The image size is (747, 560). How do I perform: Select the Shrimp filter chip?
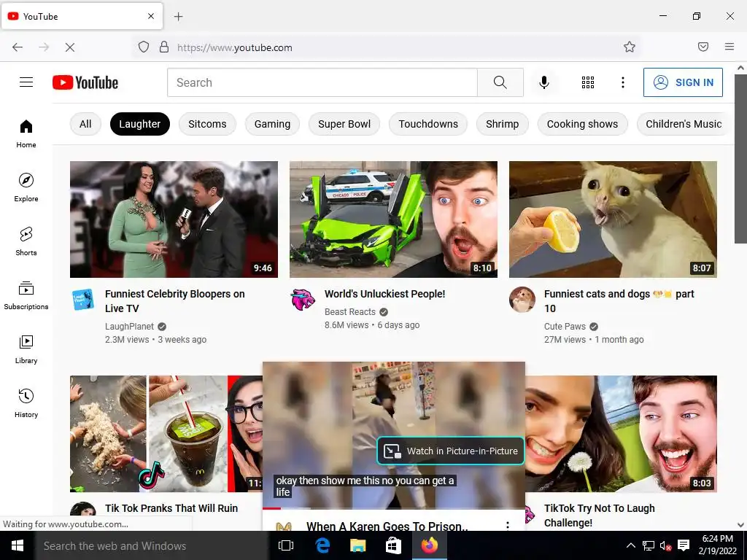click(x=502, y=124)
